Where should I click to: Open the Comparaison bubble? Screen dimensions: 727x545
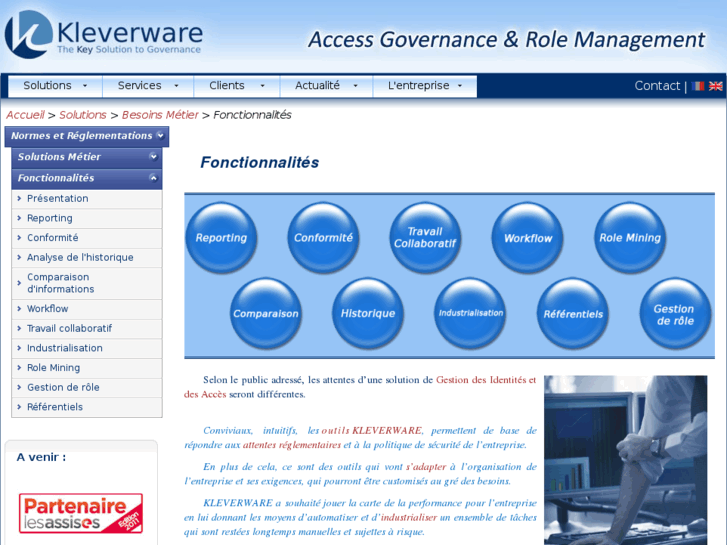click(266, 313)
